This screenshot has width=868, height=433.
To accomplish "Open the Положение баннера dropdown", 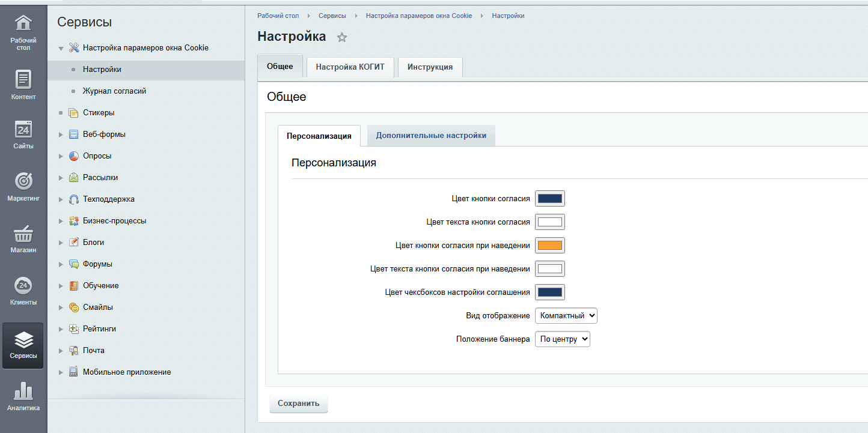I will [562, 339].
